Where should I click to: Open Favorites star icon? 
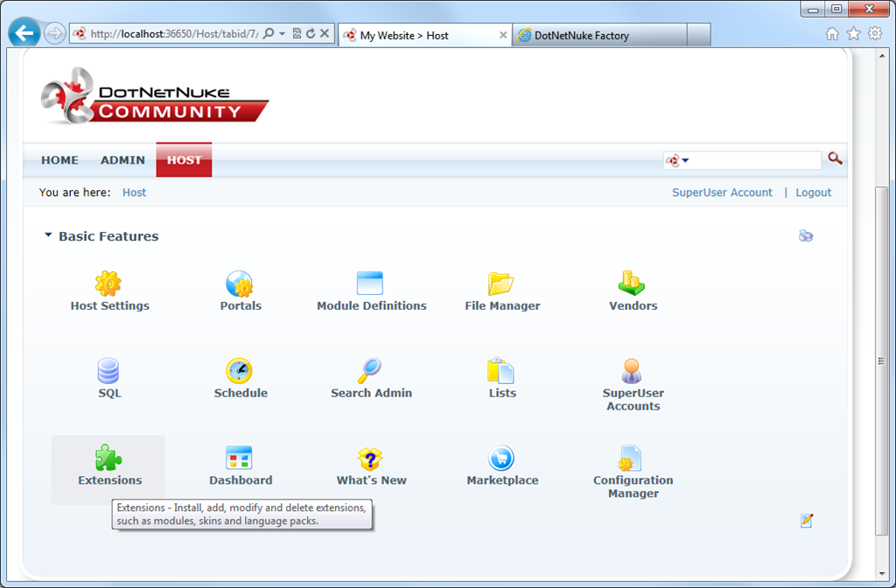point(853,34)
